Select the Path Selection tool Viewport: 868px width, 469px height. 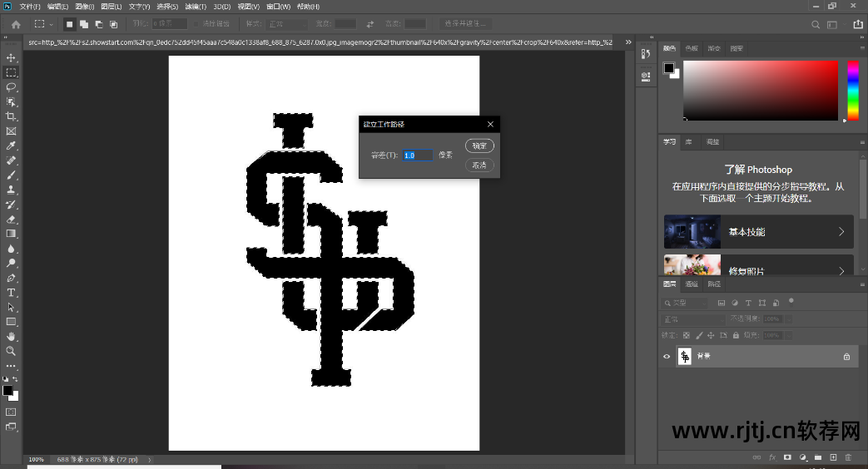(x=11, y=307)
